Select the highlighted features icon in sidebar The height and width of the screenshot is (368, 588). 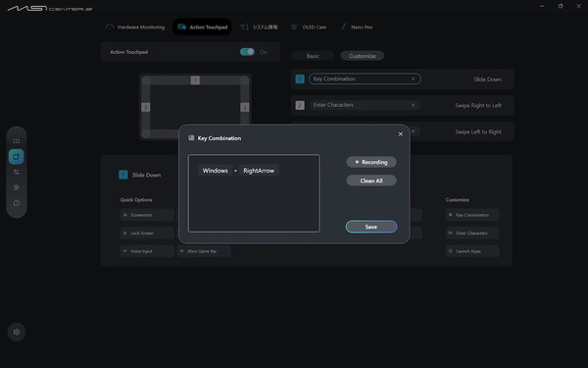pyautogui.click(x=16, y=157)
